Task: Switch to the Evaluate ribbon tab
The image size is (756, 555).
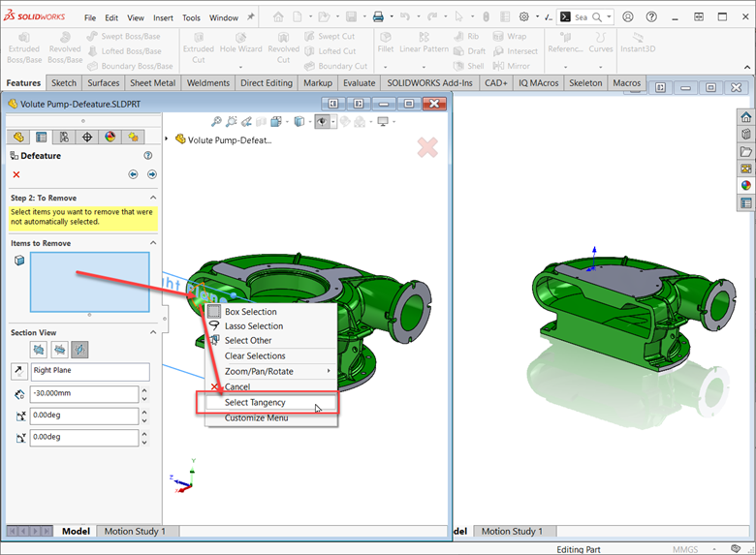Action: [360, 83]
